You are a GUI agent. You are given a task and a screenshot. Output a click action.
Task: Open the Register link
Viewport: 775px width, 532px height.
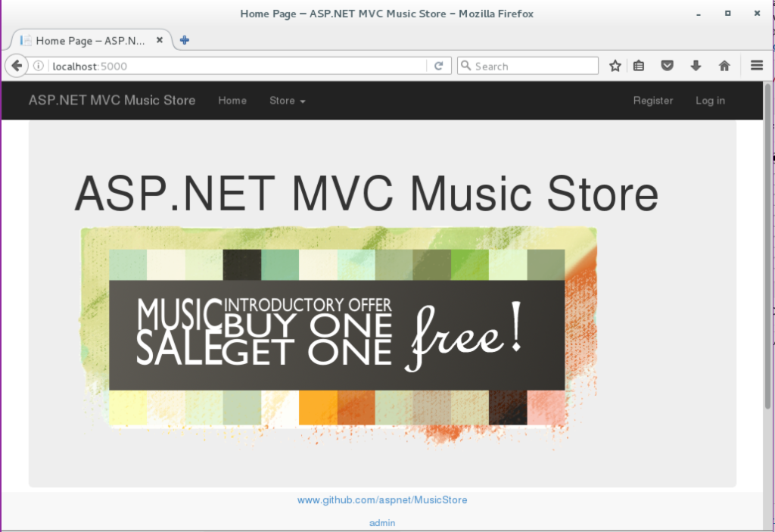click(x=652, y=101)
